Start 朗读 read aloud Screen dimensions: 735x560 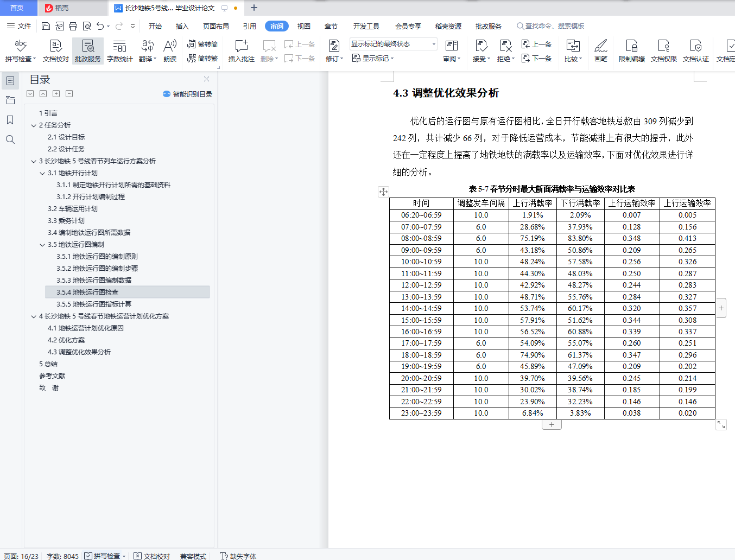click(170, 51)
